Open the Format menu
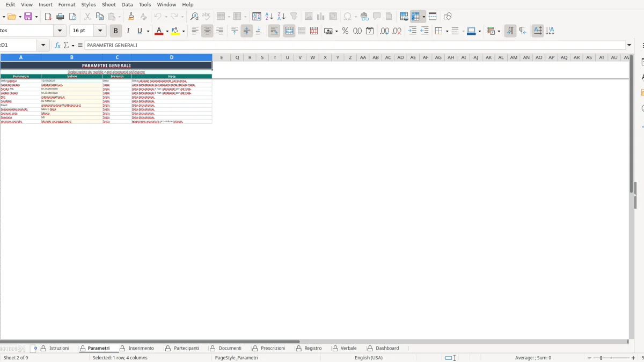Image resolution: width=644 pixels, height=362 pixels. [67, 4]
